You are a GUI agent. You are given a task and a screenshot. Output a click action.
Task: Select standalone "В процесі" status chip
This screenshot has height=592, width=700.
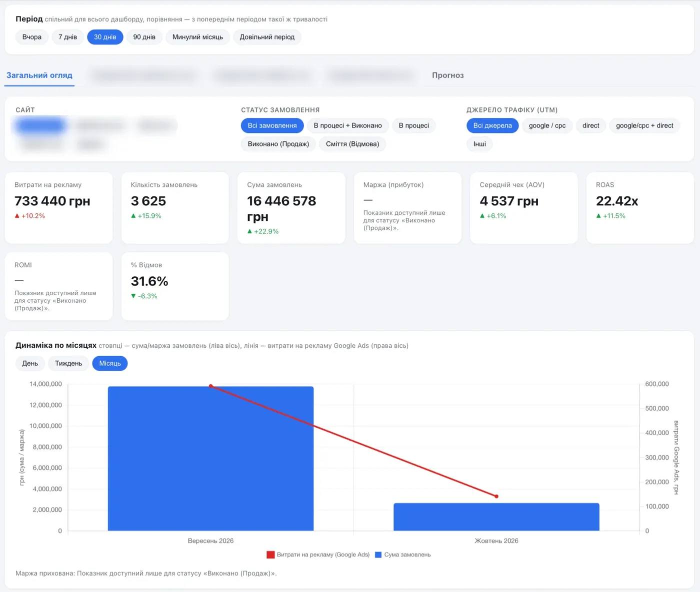(x=414, y=125)
